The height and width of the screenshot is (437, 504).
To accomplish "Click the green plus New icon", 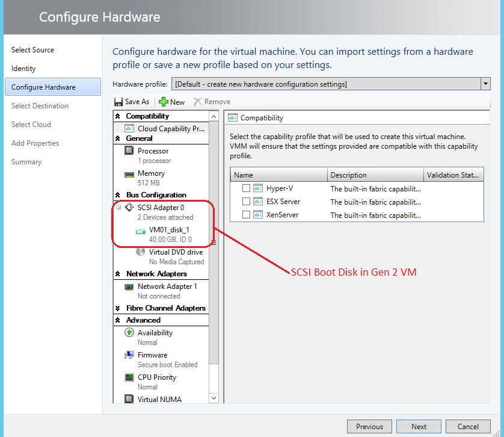I will tap(163, 102).
